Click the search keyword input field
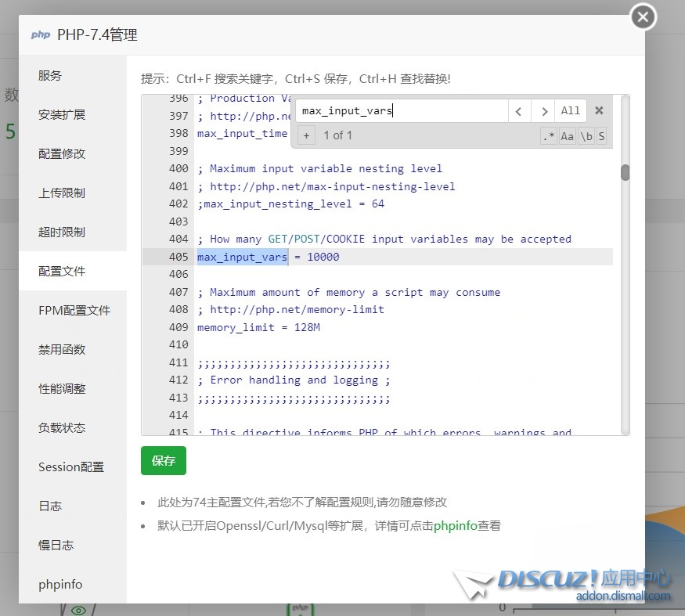Viewport: 685px width, 616px height. [401, 111]
